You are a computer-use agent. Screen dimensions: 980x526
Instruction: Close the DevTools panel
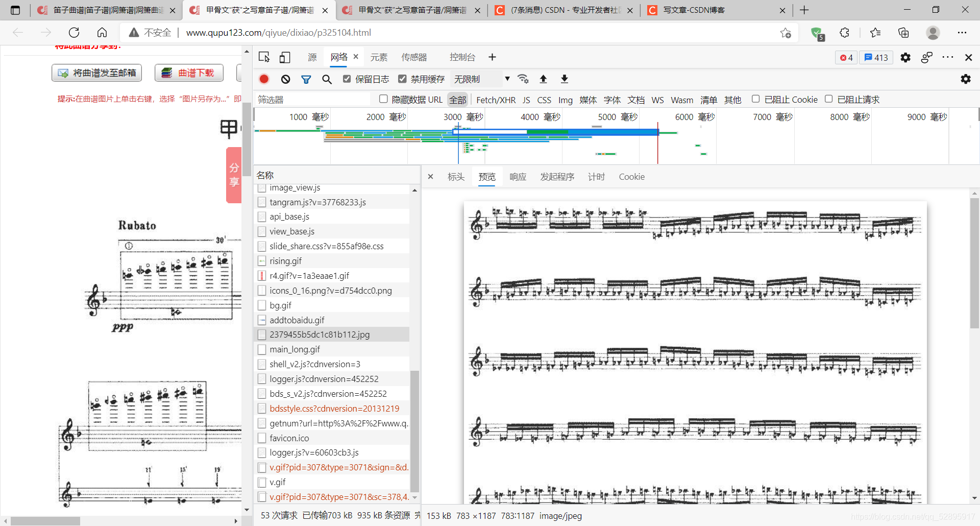click(969, 57)
